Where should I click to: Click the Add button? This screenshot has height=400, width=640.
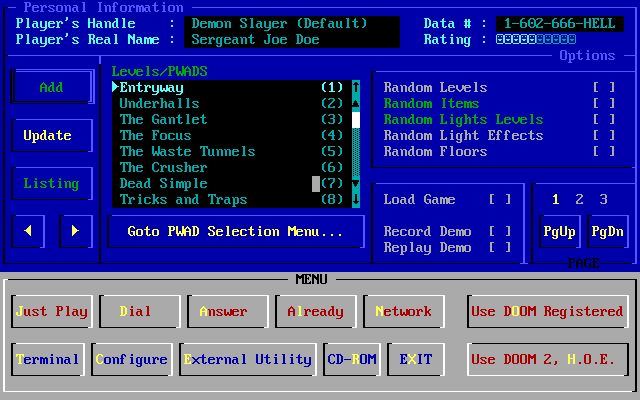point(52,87)
